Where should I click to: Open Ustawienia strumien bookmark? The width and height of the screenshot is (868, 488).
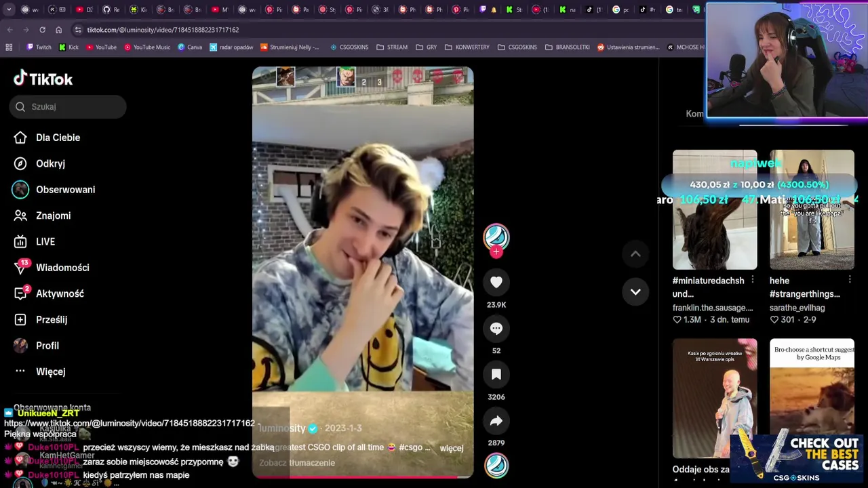628,47
